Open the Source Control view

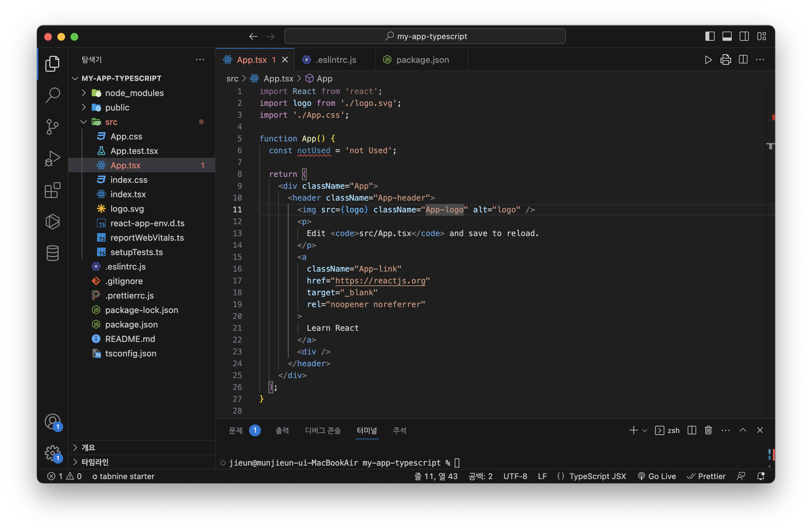click(53, 127)
